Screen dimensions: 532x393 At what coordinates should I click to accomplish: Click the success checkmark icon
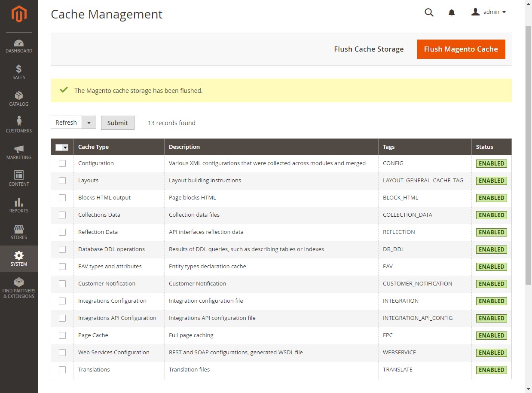point(64,90)
